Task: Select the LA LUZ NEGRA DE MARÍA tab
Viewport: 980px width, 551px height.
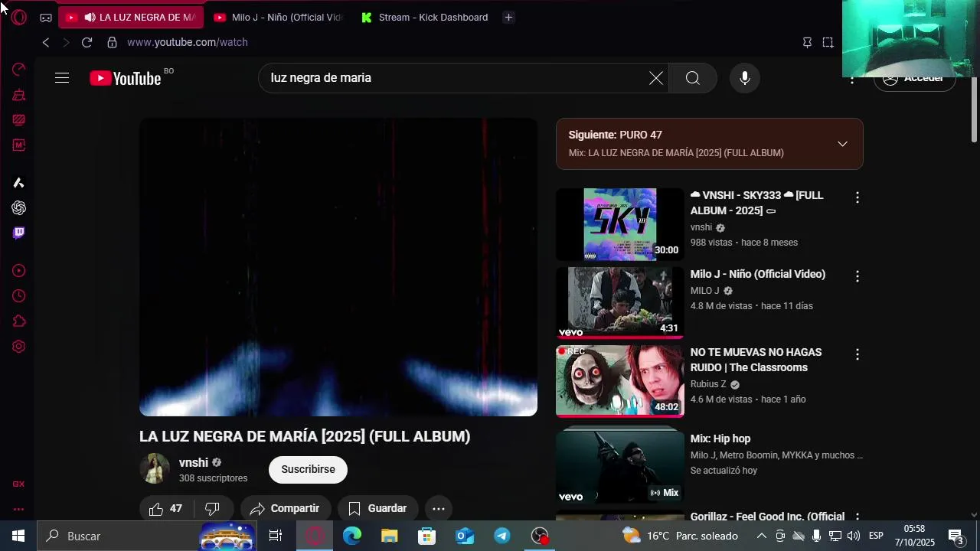Action: 131,18
